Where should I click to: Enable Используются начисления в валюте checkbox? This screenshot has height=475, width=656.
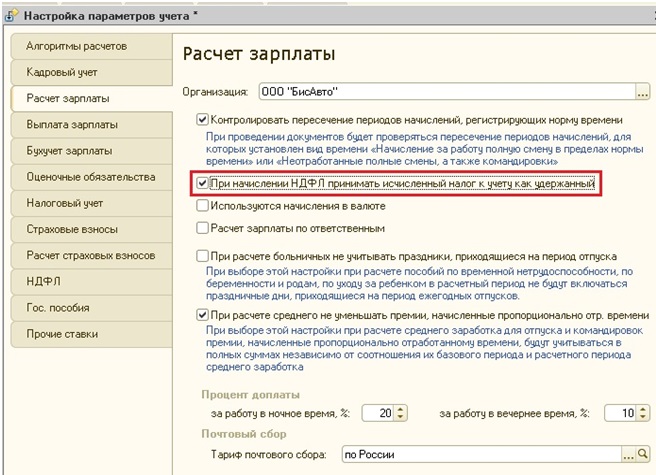[202, 205]
